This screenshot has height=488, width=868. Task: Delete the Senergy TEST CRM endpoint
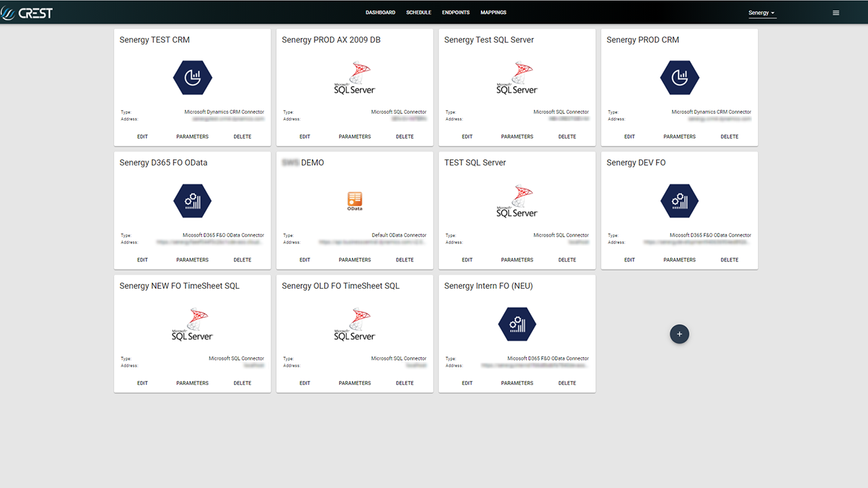pos(242,136)
